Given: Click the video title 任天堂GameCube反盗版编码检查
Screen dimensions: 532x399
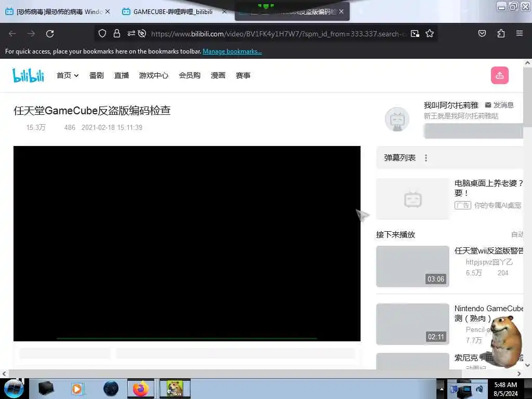Looking at the screenshot, I should [92, 111].
